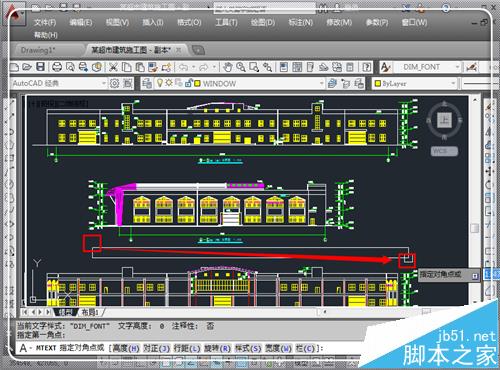Click the Zoom Window icon

254,67
